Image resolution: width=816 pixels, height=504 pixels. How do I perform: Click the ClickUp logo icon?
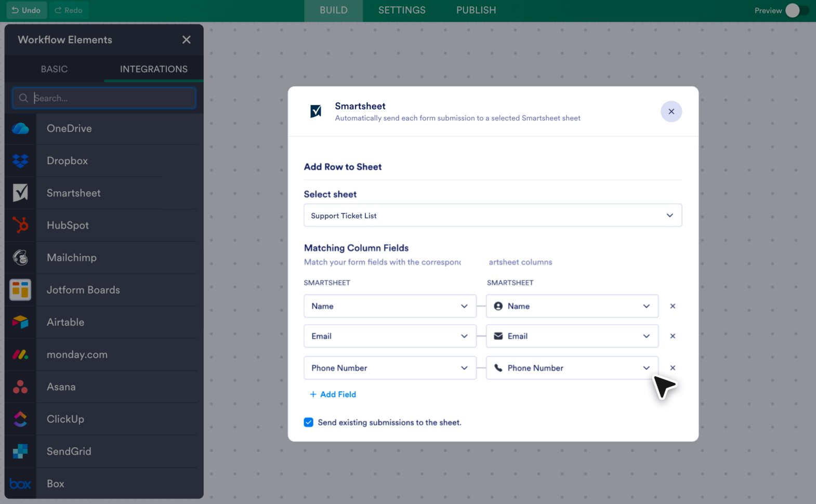click(x=20, y=419)
